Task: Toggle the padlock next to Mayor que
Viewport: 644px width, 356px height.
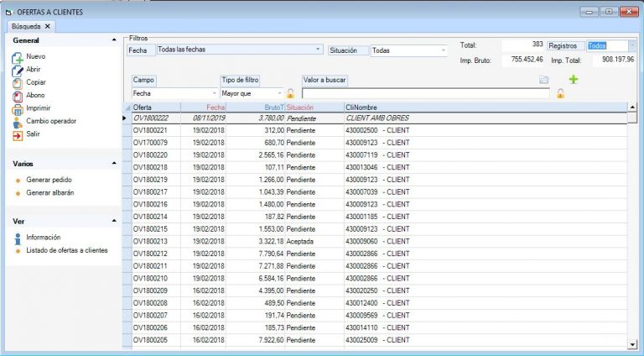Action: pyautogui.click(x=290, y=94)
